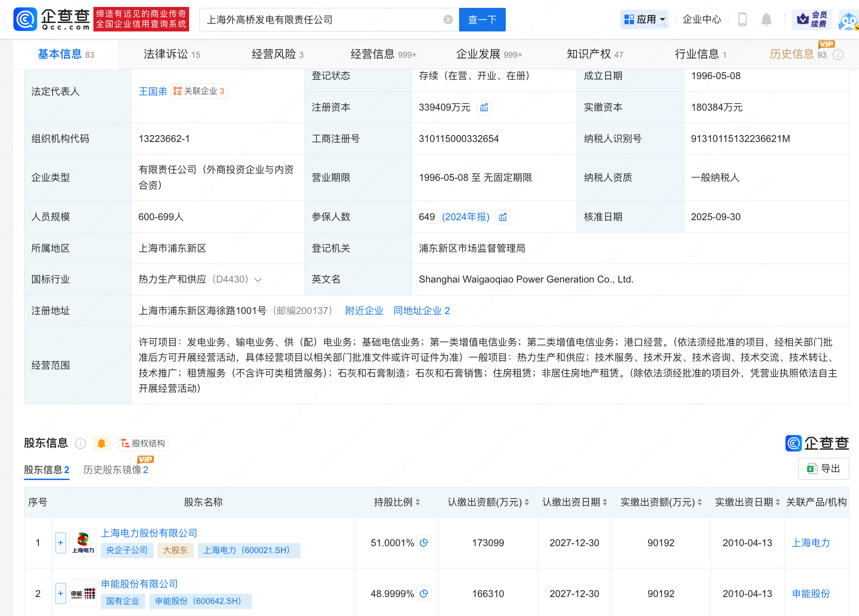The height and width of the screenshot is (616, 859).
Task: Open the 应用 dropdown menu
Action: point(644,19)
